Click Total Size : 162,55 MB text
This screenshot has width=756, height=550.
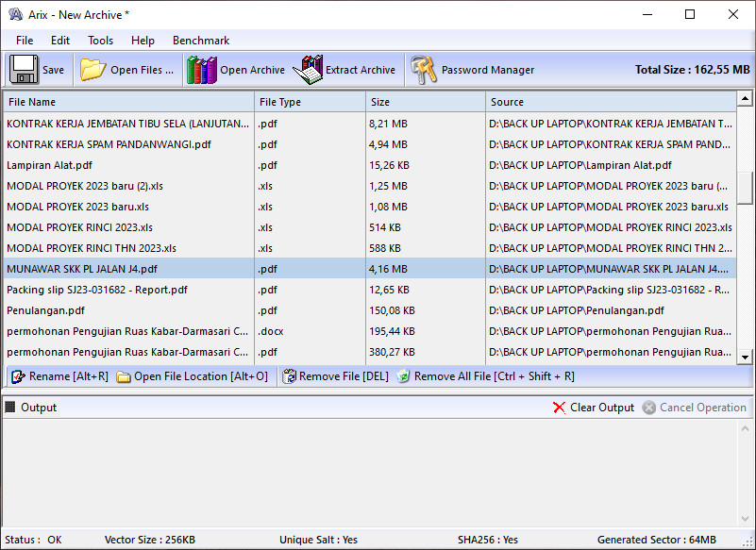click(x=693, y=70)
